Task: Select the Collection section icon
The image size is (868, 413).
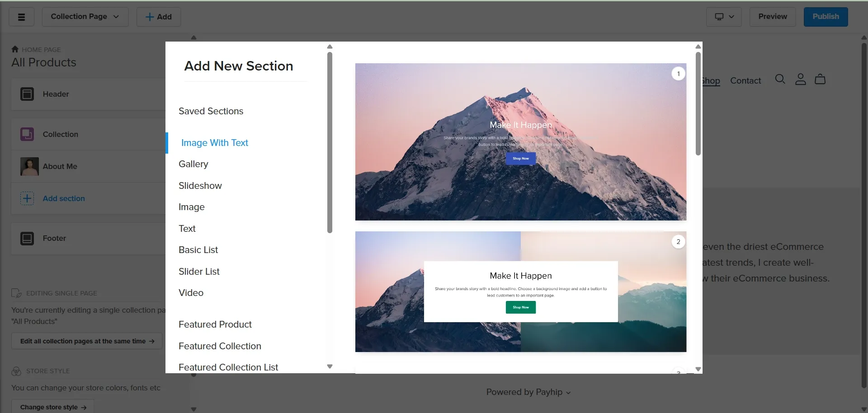Action: [27, 134]
